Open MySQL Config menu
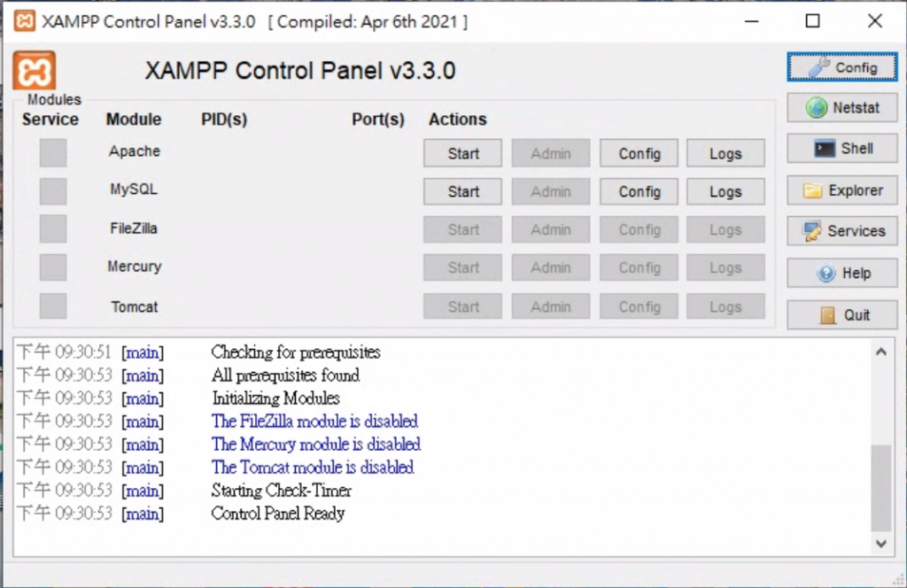907x588 pixels. [x=640, y=191]
